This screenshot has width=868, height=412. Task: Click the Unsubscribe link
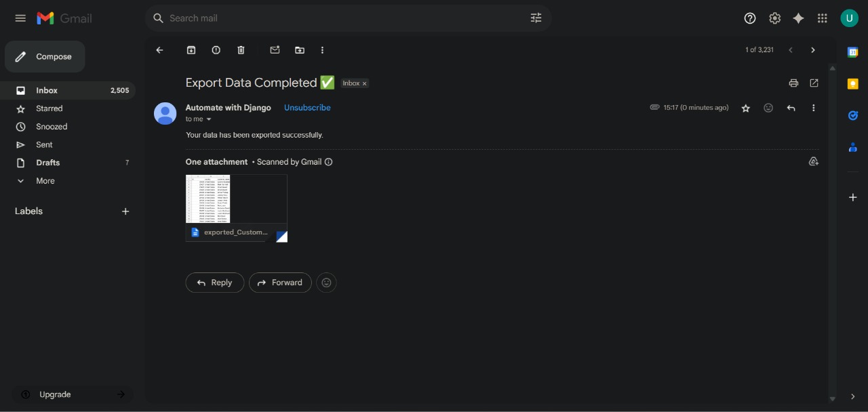(307, 108)
